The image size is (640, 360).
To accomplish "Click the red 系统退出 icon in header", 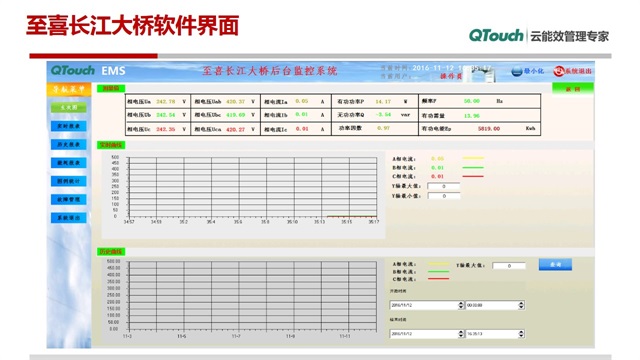I will coord(558,71).
